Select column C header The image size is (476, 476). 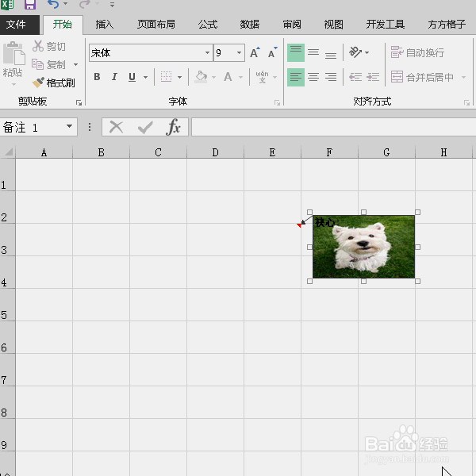[x=158, y=152]
